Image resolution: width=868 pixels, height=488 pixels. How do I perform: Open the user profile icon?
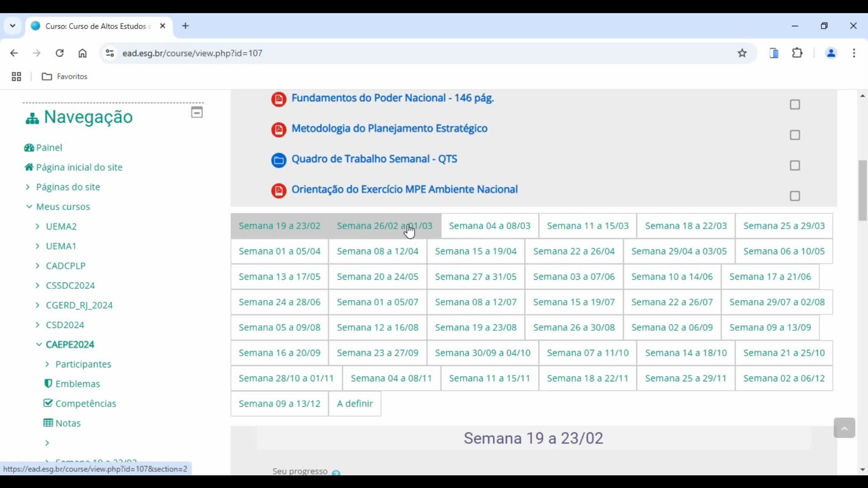point(831,53)
